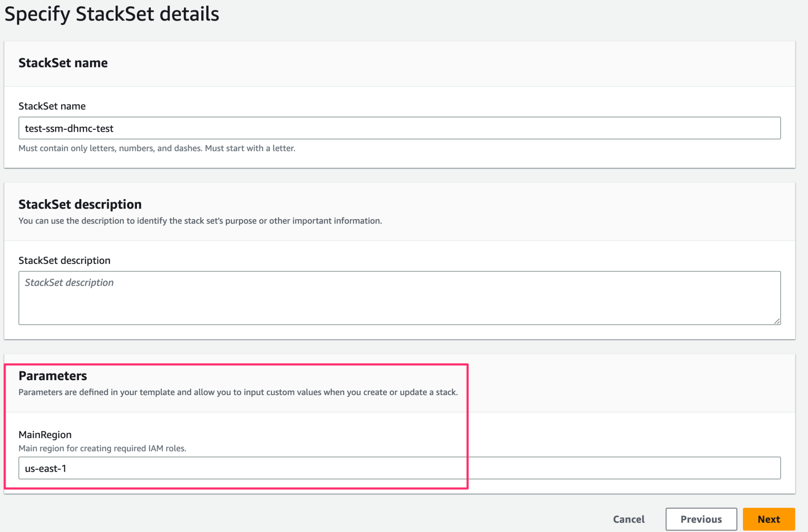
Task: Place cursor in StackSet description textarea
Action: pyautogui.click(x=399, y=298)
